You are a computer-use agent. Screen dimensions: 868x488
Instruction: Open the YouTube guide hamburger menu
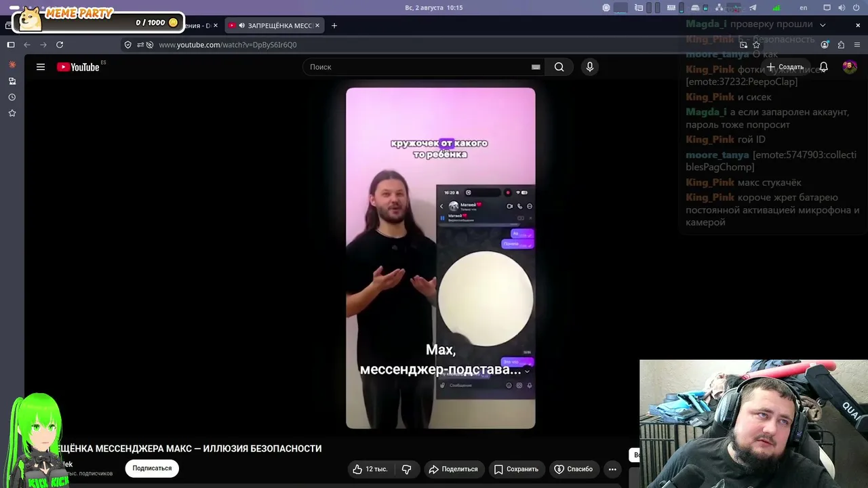tap(41, 67)
